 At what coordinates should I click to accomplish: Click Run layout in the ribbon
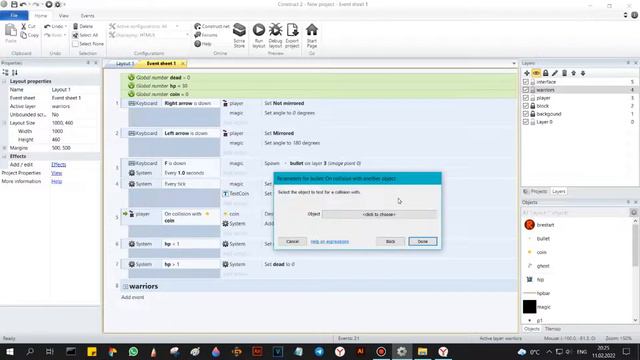(x=259, y=35)
